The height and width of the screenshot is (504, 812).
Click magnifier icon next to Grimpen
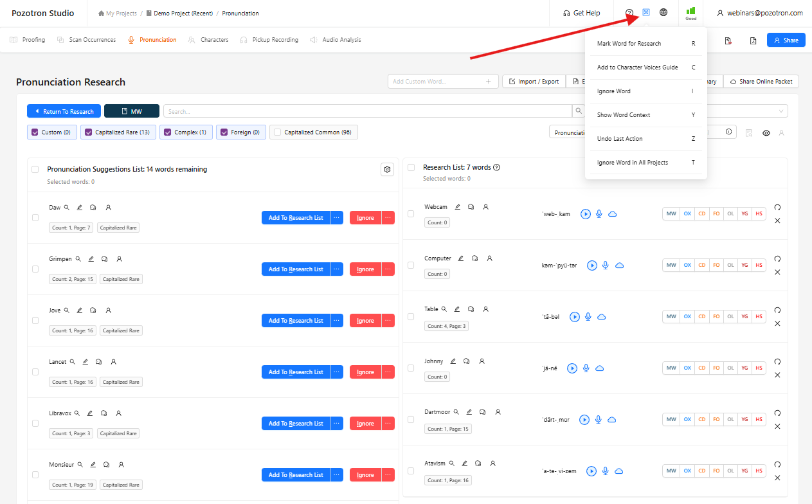78,259
